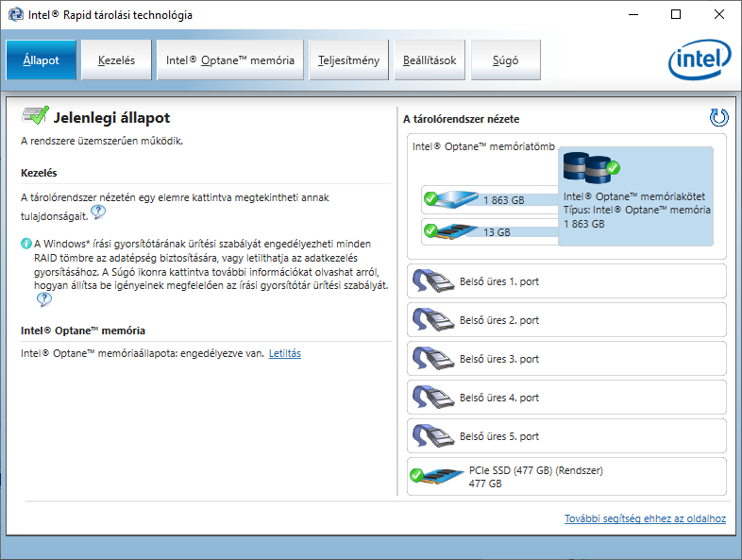Switch to the Kezelés tab
The width and height of the screenshot is (742, 560).
(116, 60)
